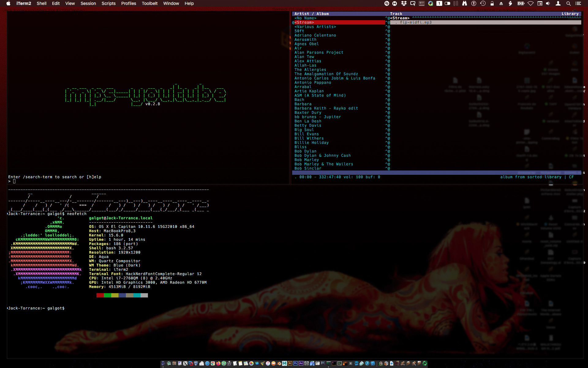Launch Photoshop from the dock
The height and width of the screenshot is (368, 588).
coord(296,363)
